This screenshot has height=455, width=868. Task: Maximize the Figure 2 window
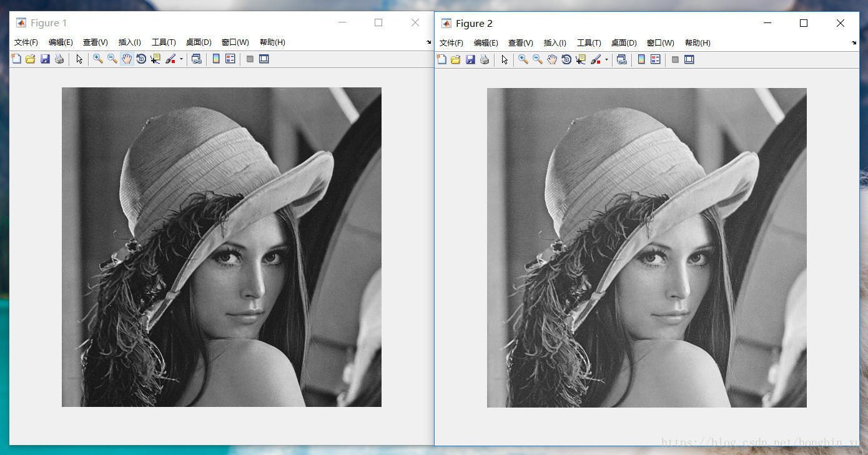tap(804, 23)
